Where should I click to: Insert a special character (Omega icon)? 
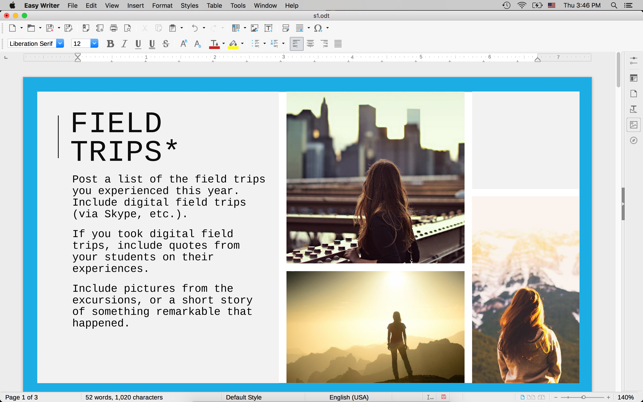(318, 28)
